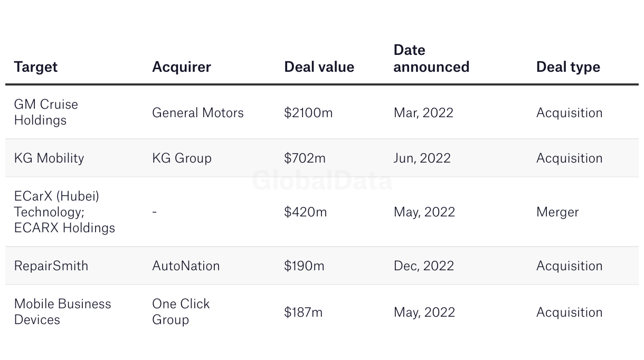Select Mobile Business Devices target cell

[x=63, y=312]
